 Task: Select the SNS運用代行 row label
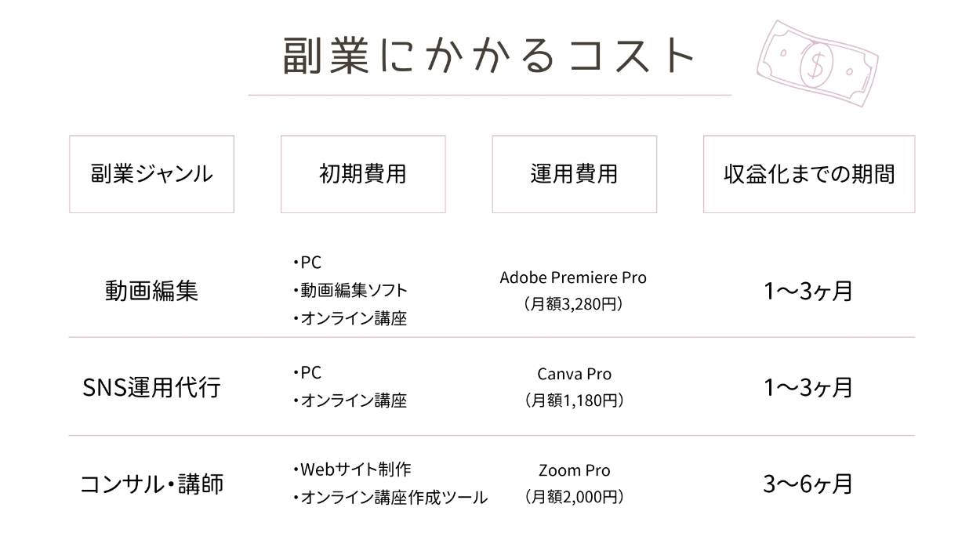pyautogui.click(x=151, y=388)
